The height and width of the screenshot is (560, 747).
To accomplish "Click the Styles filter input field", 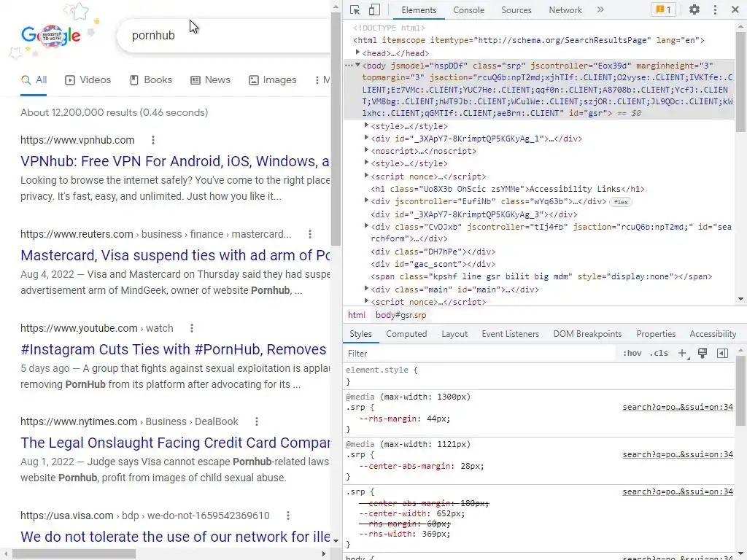I will 479,354.
